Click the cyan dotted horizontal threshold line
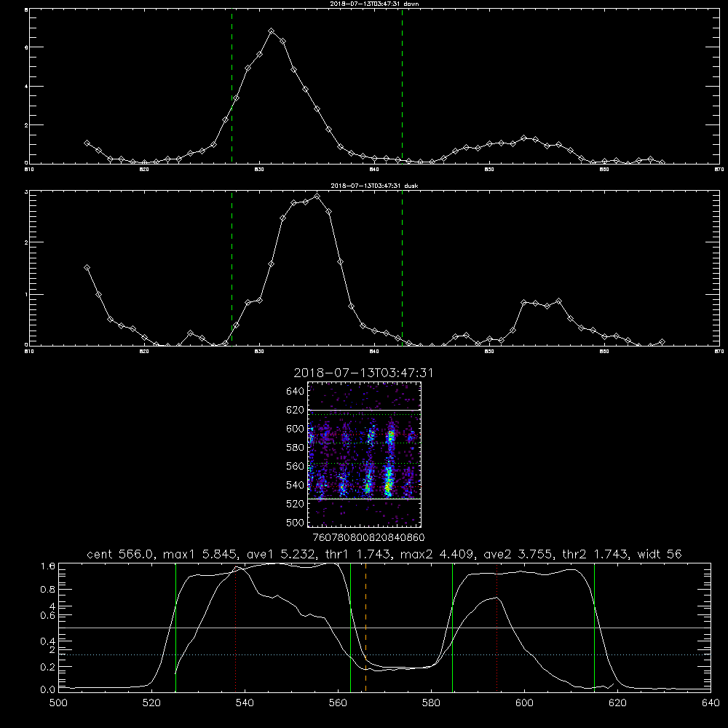728x728 pixels. point(385,654)
